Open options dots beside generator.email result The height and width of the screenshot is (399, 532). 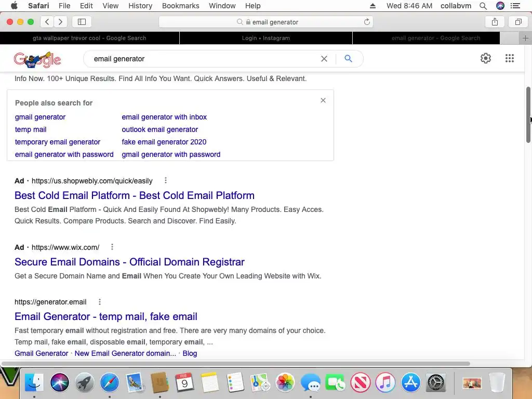point(99,302)
